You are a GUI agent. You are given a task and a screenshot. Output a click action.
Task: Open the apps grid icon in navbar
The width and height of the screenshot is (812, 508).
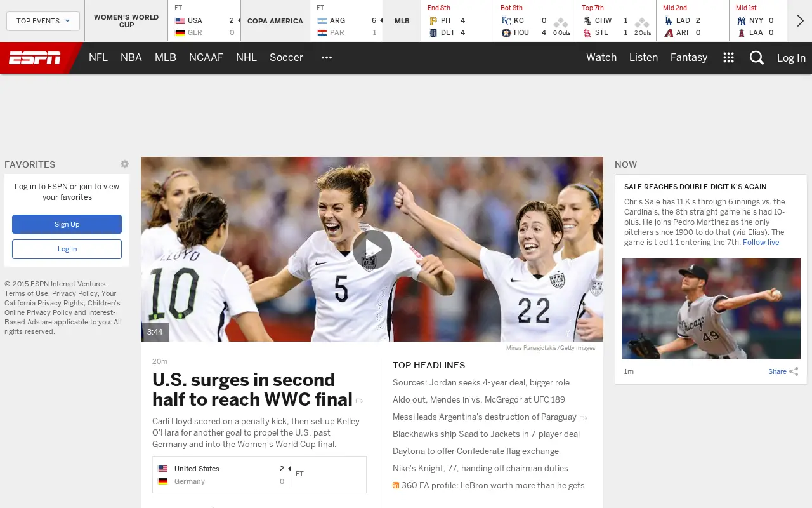(728, 58)
